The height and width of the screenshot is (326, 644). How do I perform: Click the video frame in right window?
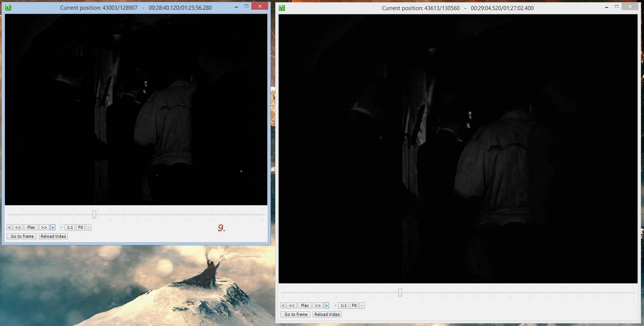point(458,149)
